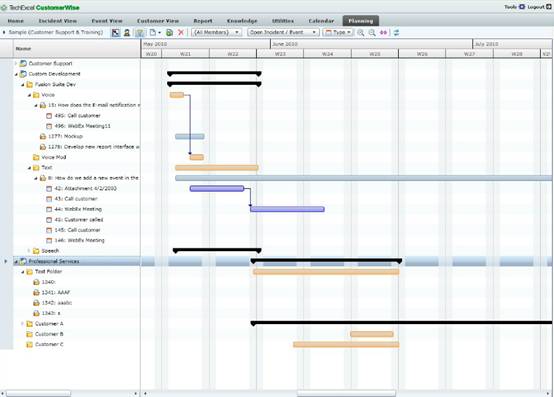Click the red X delete icon in toolbar
554x397 pixels.
click(181, 32)
